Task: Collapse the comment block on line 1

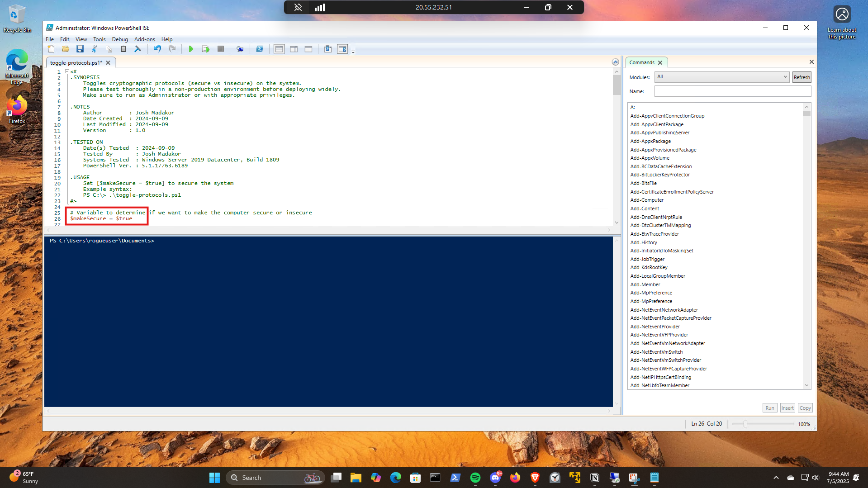Action: point(67,71)
